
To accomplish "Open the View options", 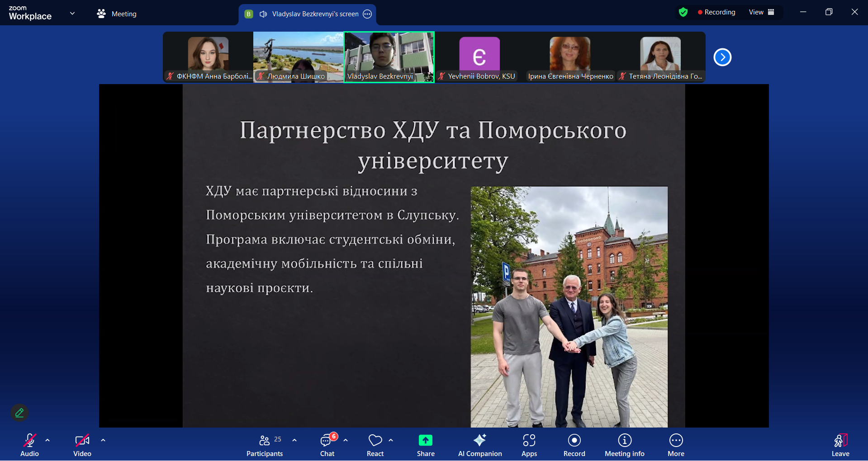I will (756, 12).
